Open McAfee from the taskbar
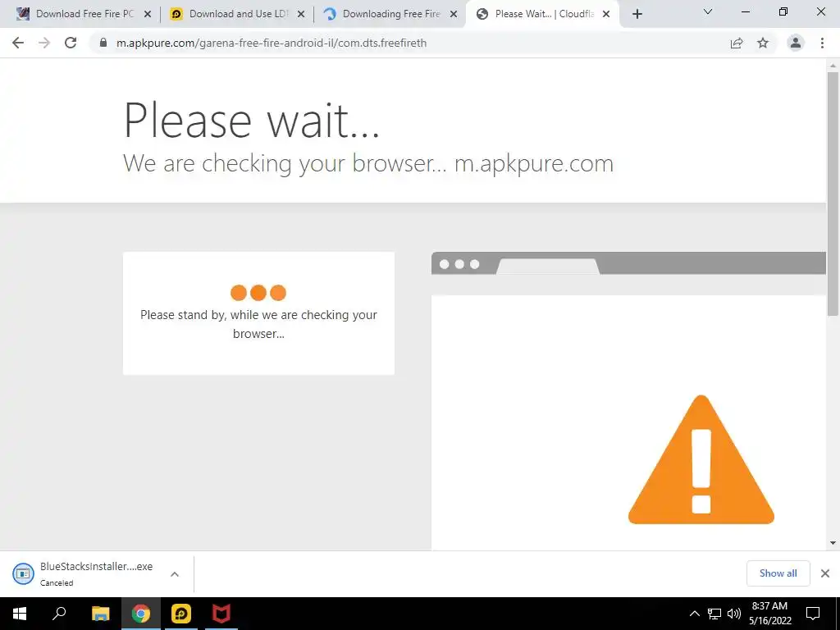 click(x=221, y=614)
